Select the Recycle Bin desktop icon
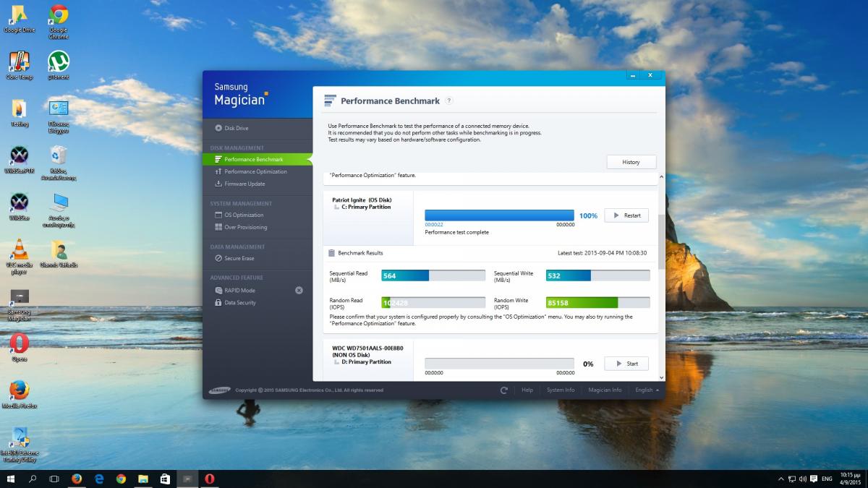This screenshot has width=868, height=488. click(x=59, y=163)
